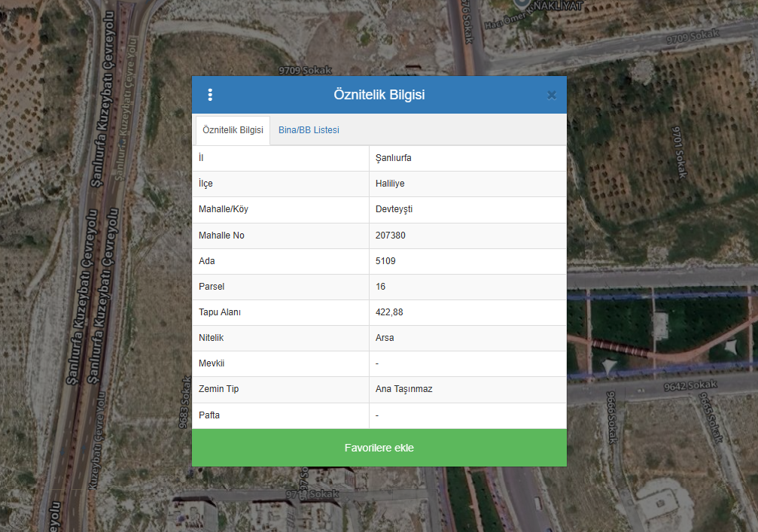Switch to the Bina/BB Listesi tab
Viewport: 758px width, 532px height.
tap(309, 130)
